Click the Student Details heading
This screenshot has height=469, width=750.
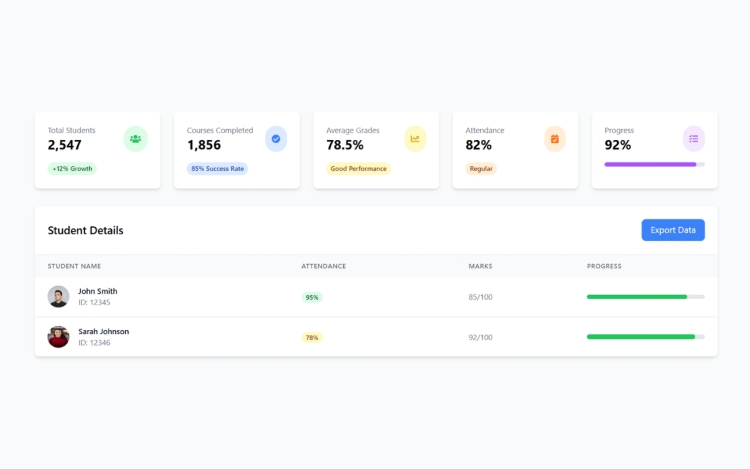click(x=85, y=230)
